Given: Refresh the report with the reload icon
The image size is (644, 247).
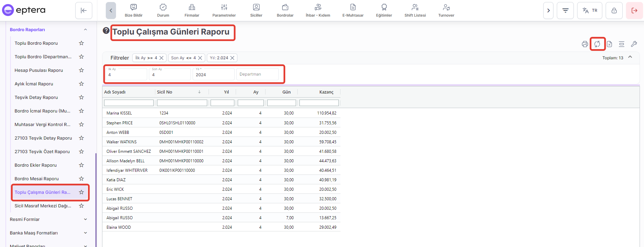Looking at the screenshot, I should 597,44.
